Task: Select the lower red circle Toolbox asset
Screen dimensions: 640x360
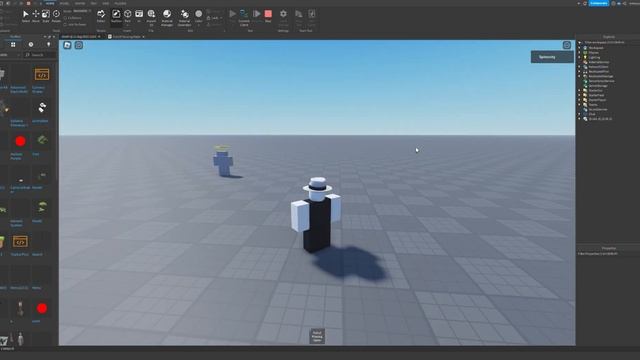Action: coord(42,309)
